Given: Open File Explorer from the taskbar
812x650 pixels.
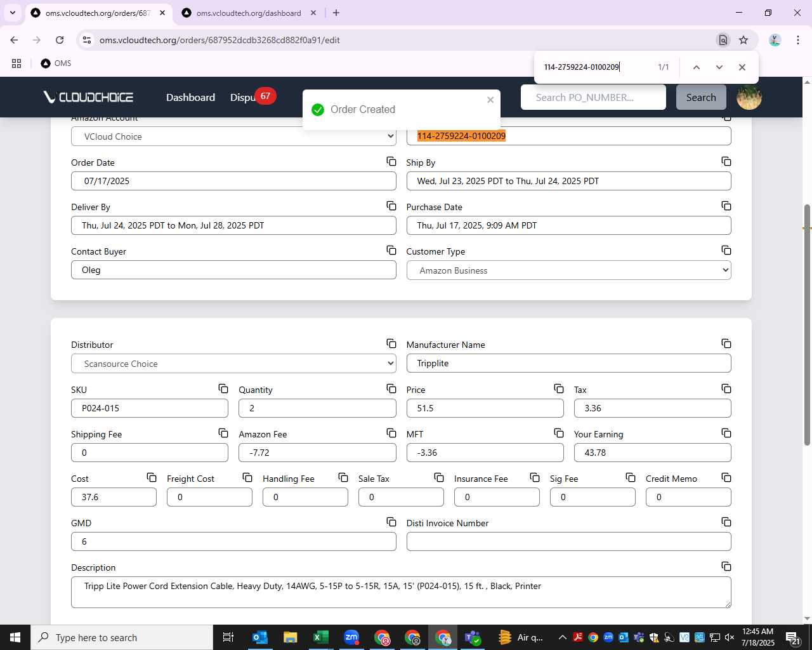Looking at the screenshot, I should click(291, 637).
